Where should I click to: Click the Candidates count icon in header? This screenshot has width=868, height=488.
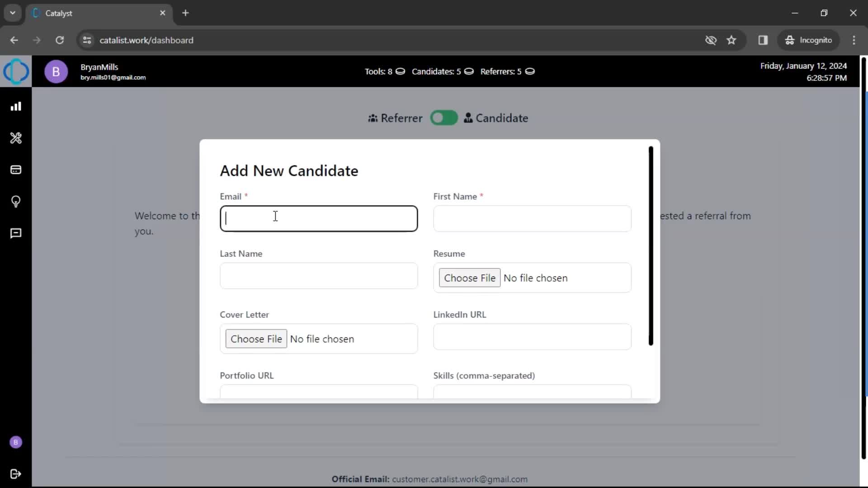click(470, 71)
